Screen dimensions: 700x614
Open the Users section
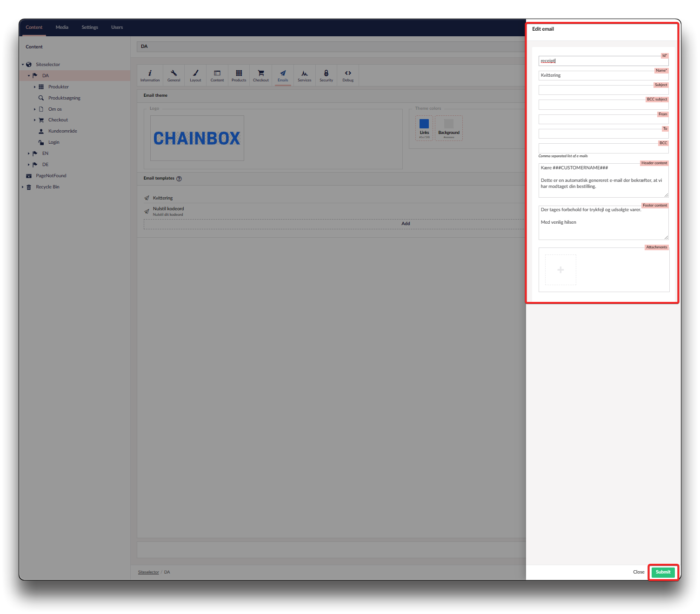click(117, 27)
